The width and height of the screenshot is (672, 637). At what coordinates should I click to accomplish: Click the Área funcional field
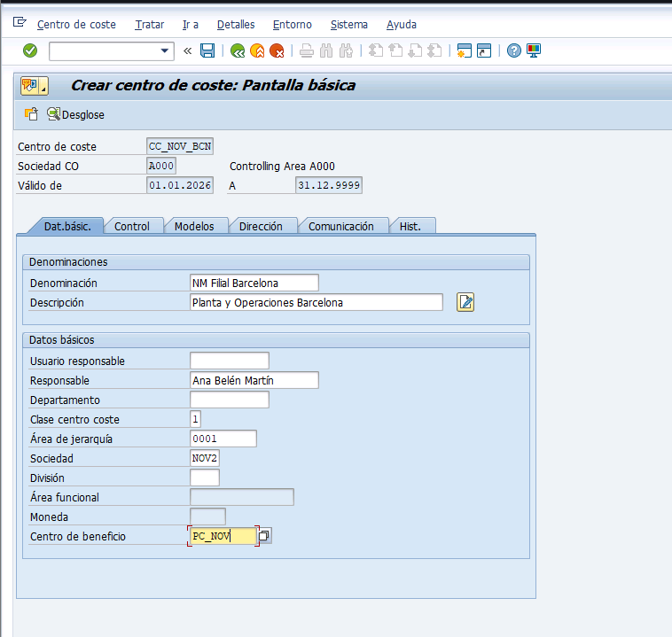pyautogui.click(x=242, y=497)
